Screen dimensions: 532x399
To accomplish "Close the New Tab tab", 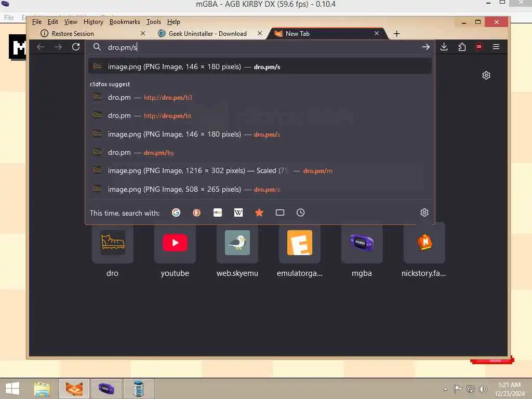I will click(x=377, y=33).
